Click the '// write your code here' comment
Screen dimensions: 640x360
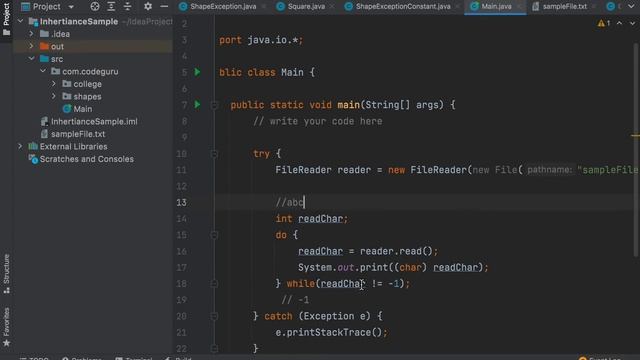pyautogui.click(x=318, y=121)
